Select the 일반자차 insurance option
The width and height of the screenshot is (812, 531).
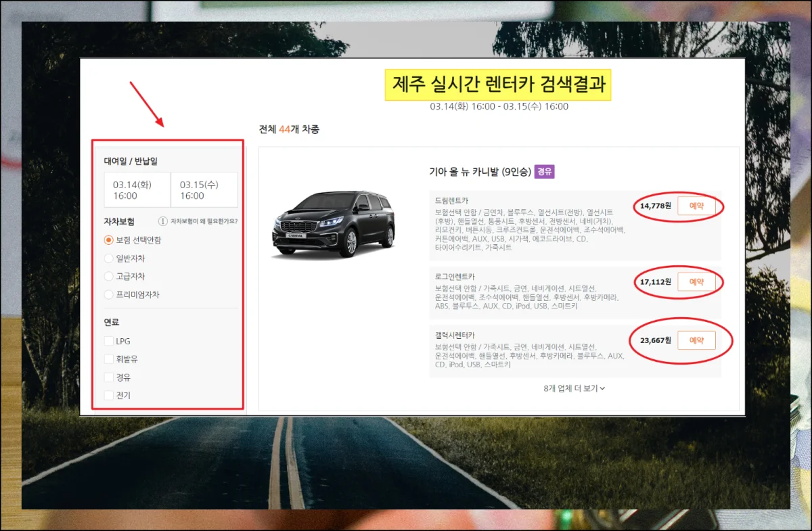108,258
